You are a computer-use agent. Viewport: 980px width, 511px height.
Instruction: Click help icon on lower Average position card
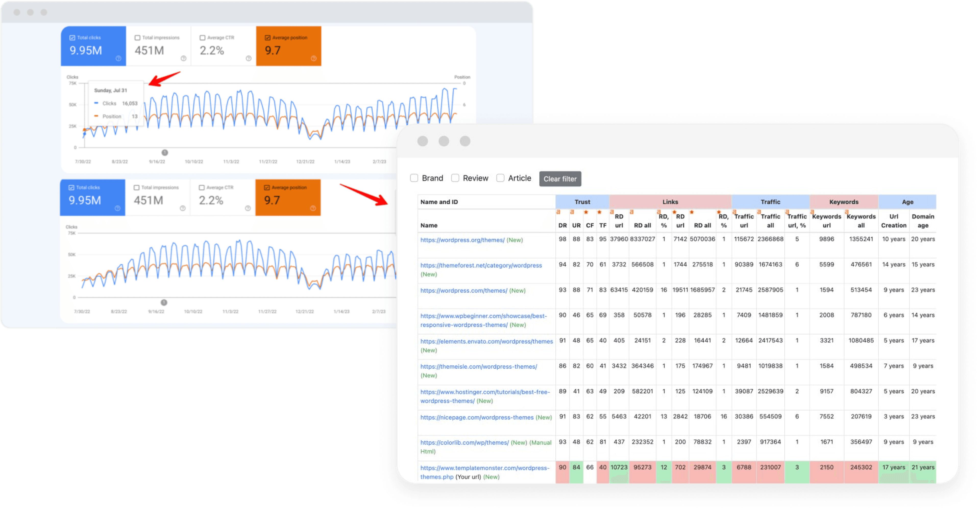point(313,208)
